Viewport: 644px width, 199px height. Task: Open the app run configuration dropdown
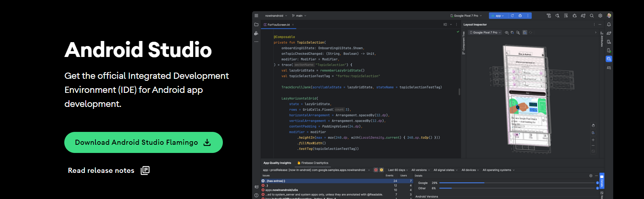point(498,16)
